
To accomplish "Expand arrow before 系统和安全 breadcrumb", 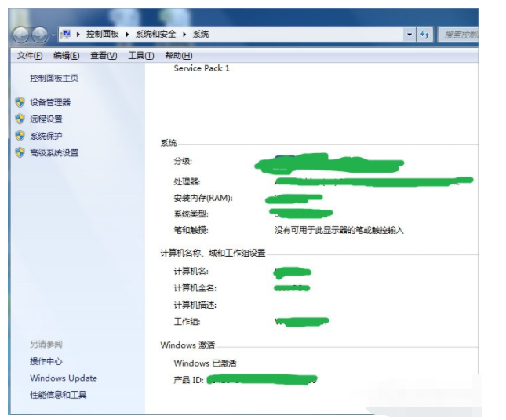I will click(127, 35).
